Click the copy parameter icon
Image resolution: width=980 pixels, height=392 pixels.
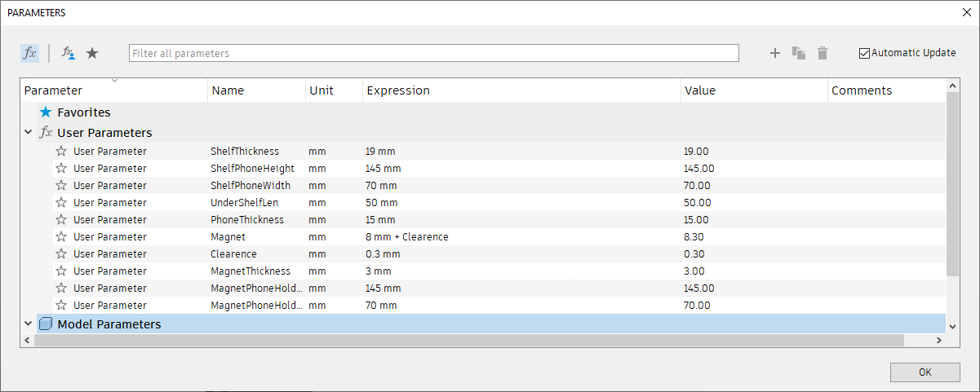click(x=799, y=53)
